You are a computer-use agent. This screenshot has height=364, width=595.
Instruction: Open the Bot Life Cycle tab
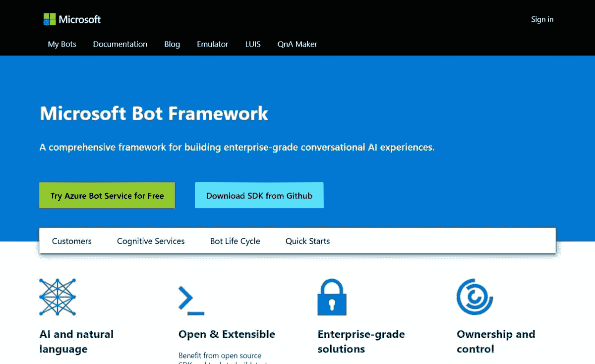click(235, 241)
